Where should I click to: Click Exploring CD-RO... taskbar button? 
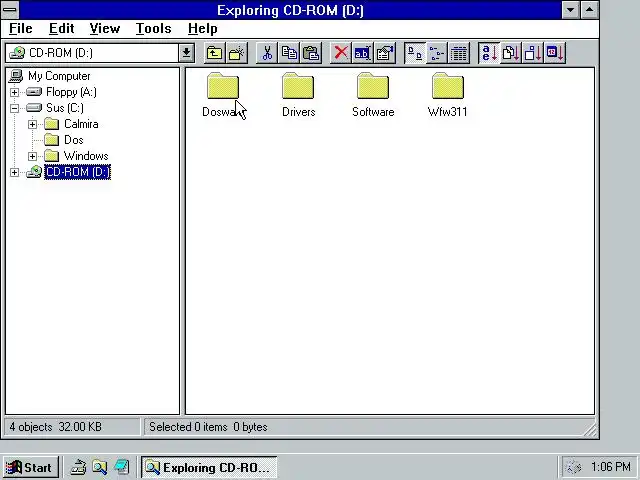coord(209,467)
